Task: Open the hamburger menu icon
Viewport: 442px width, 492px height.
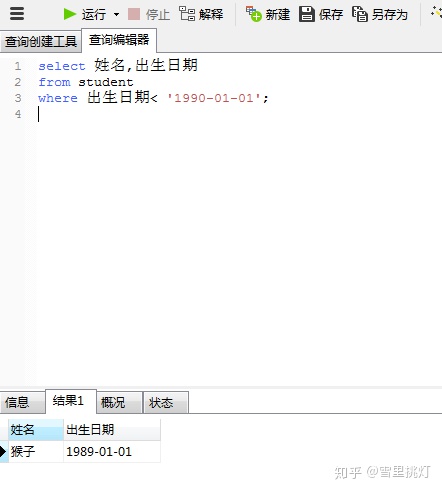Action: click(x=17, y=14)
